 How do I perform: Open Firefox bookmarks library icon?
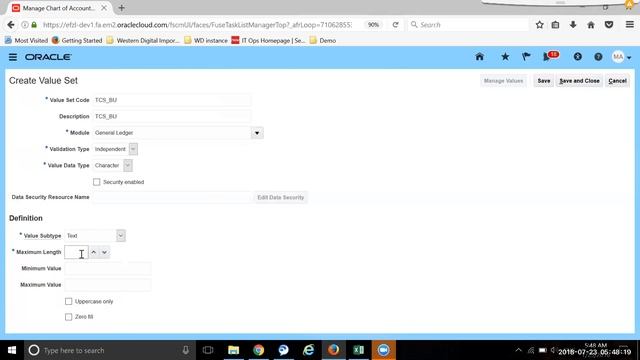coord(555,25)
